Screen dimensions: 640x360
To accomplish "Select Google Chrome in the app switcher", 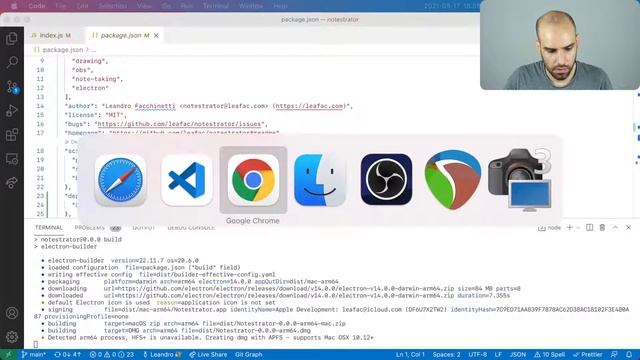I will tap(253, 180).
